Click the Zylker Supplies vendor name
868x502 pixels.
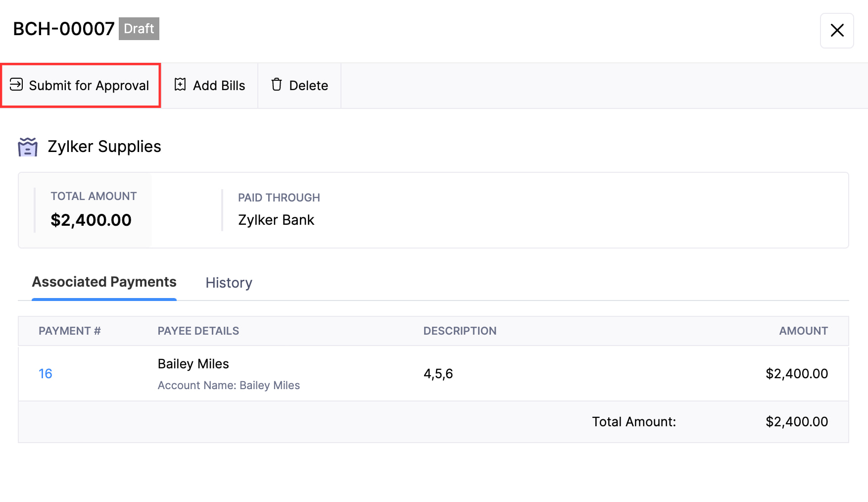tap(104, 147)
